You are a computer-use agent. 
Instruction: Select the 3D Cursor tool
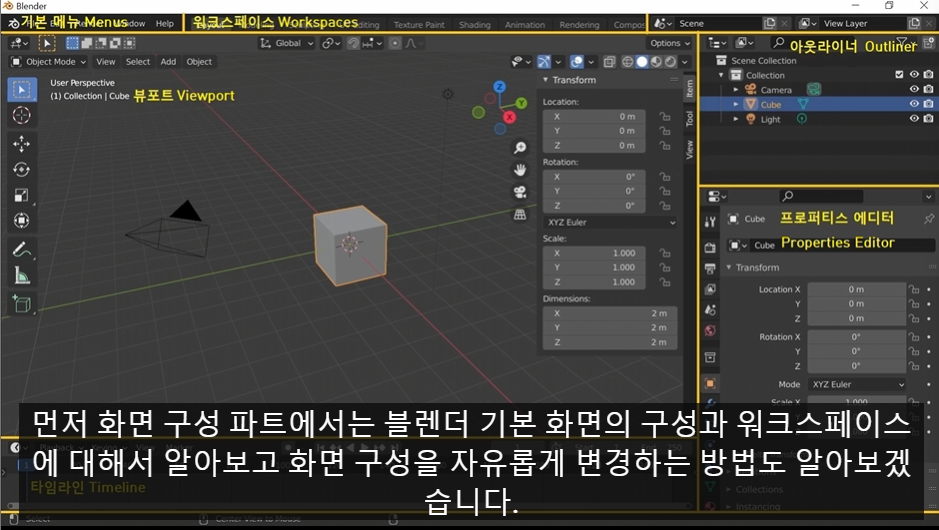pyautogui.click(x=22, y=115)
